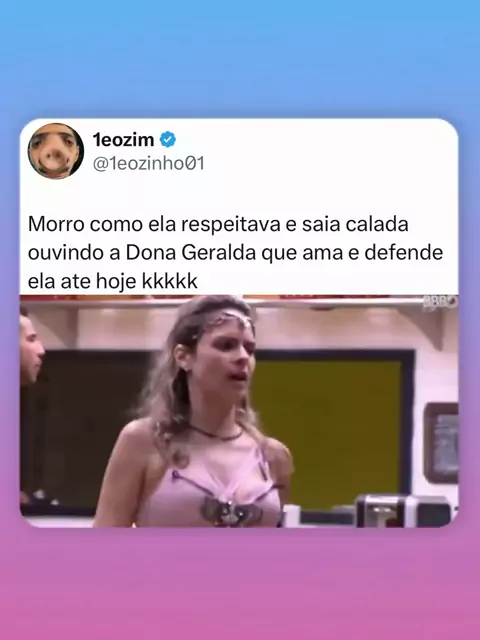Click the butterfly ornament on the pink top
The width and height of the screenshot is (480, 640).
click(231, 511)
